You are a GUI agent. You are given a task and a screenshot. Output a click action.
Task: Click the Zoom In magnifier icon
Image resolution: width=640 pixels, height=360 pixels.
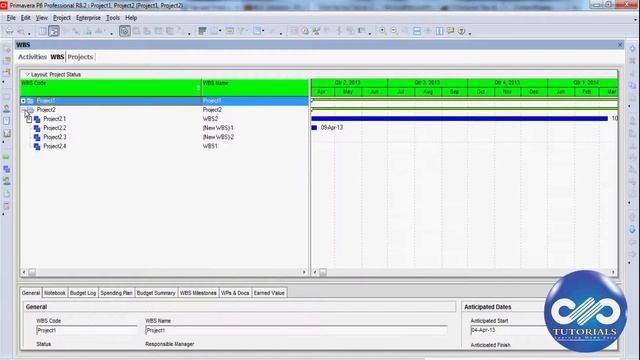pos(382,31)
